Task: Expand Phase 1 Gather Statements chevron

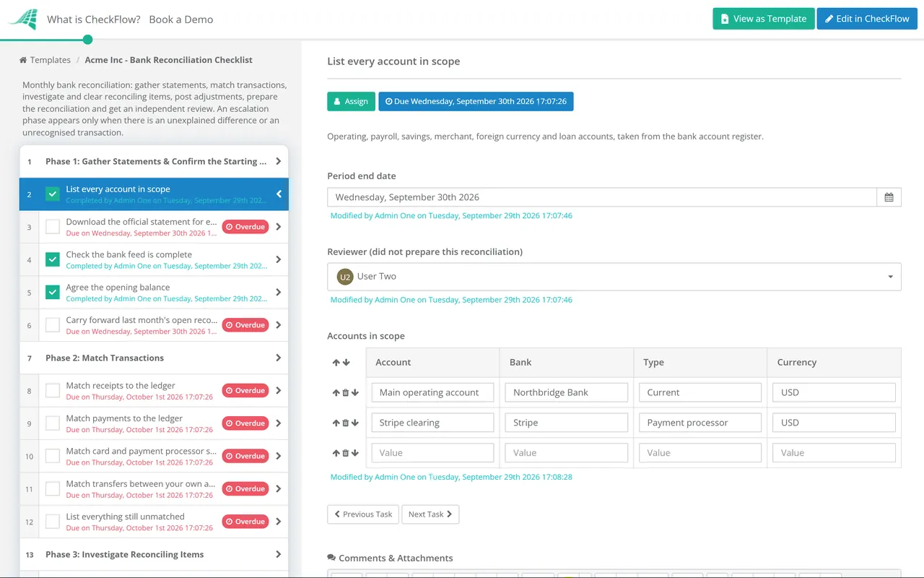Action: coord(279,162)
